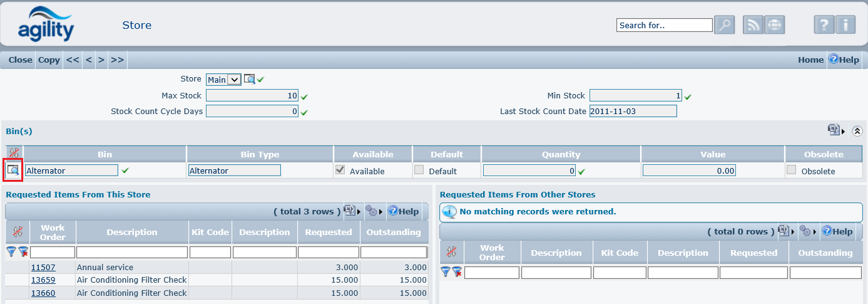Viewport: 868px width, 304px height.
Task: Open work order 11507 link
Action: [x=43, y=267]
